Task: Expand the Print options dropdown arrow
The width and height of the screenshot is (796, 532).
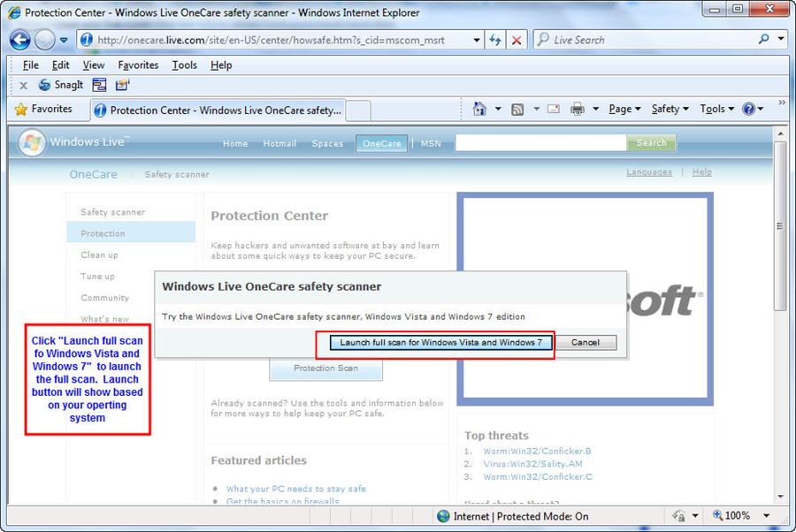Action: [x=595, y=109]
